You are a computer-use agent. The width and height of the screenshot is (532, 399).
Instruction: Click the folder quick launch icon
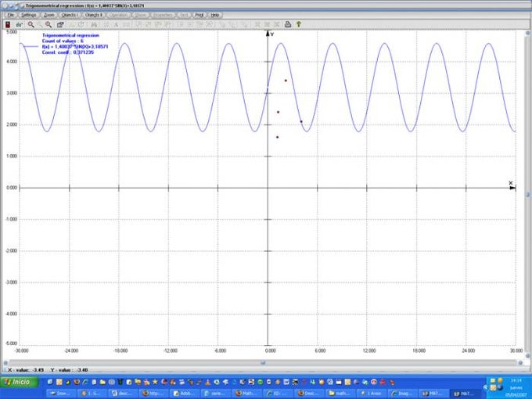102,382
